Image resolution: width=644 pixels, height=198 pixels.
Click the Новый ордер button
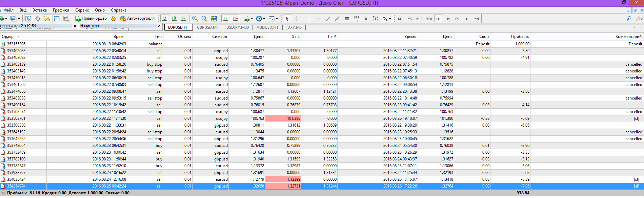point(91,19)
